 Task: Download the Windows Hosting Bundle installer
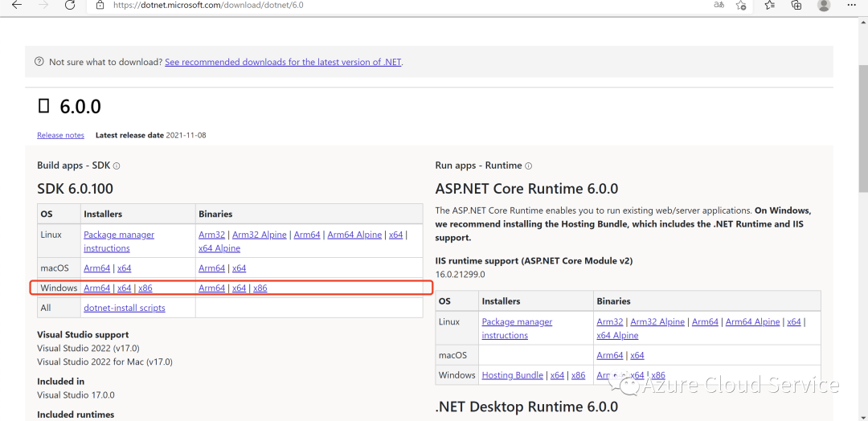click(x=513, y=375)
